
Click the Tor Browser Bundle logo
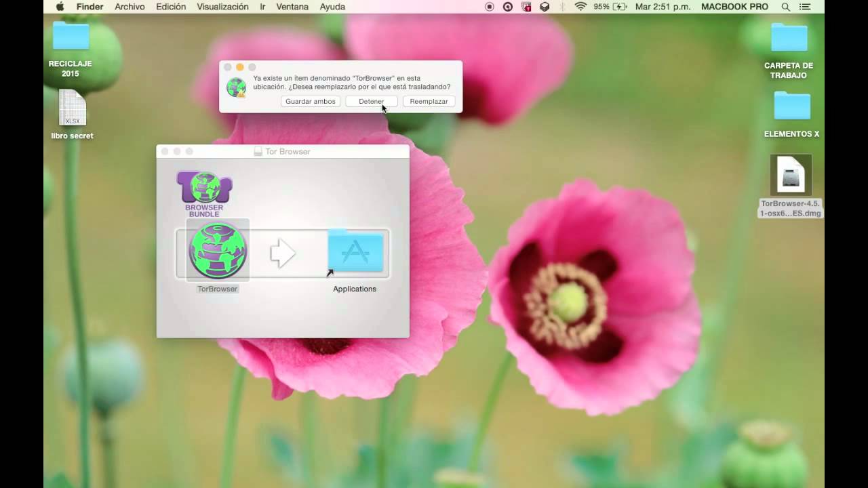tap(204, 194)
